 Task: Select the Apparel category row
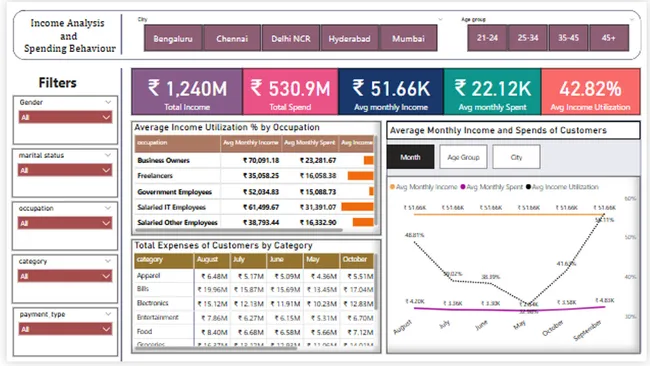click(x=254, y=276)
